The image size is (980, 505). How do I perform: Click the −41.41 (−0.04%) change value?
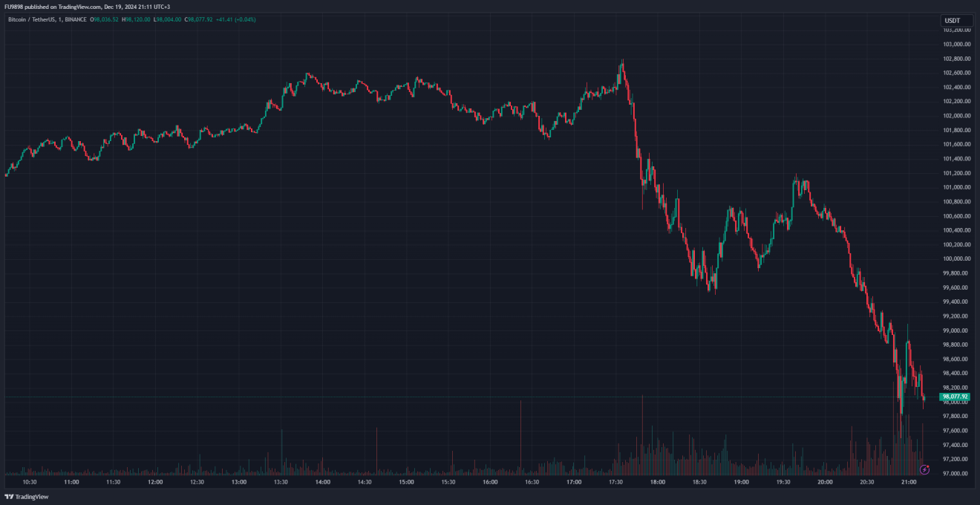click(x=236, y=19)
